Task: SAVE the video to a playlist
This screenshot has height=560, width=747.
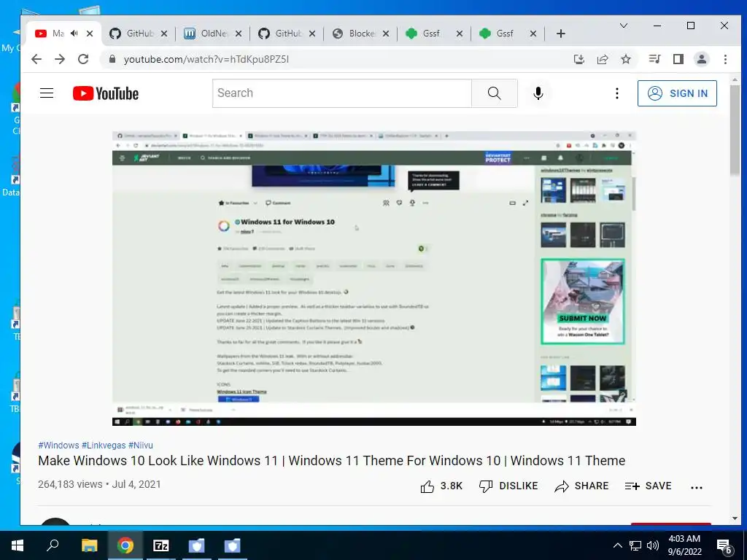Action: click(648, 486)
